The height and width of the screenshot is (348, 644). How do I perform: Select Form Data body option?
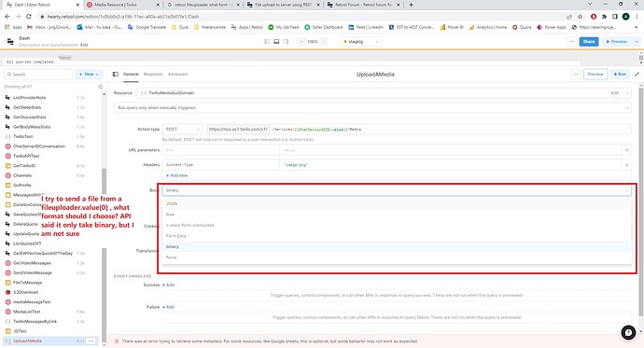397,236
